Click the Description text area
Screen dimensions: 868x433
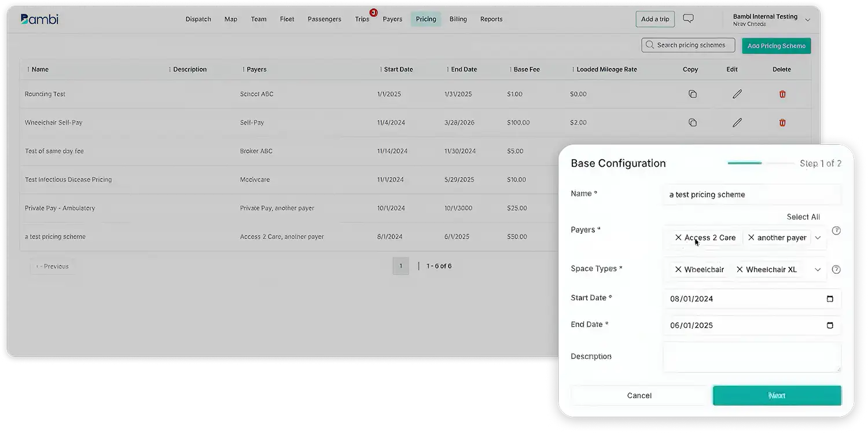click(x=752, y=357)
